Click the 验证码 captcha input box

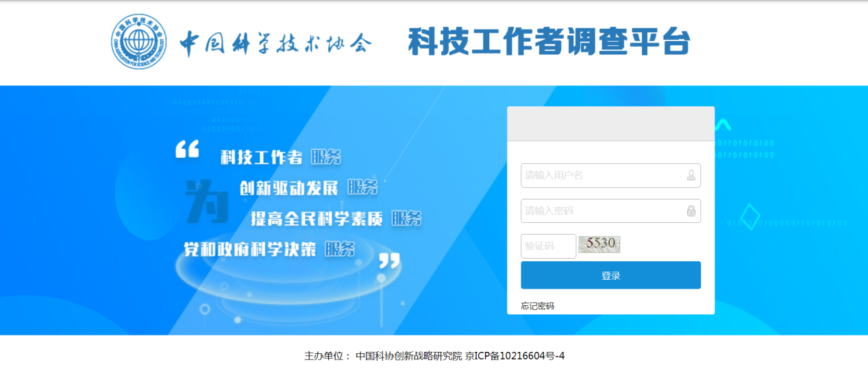coord(548,246)
